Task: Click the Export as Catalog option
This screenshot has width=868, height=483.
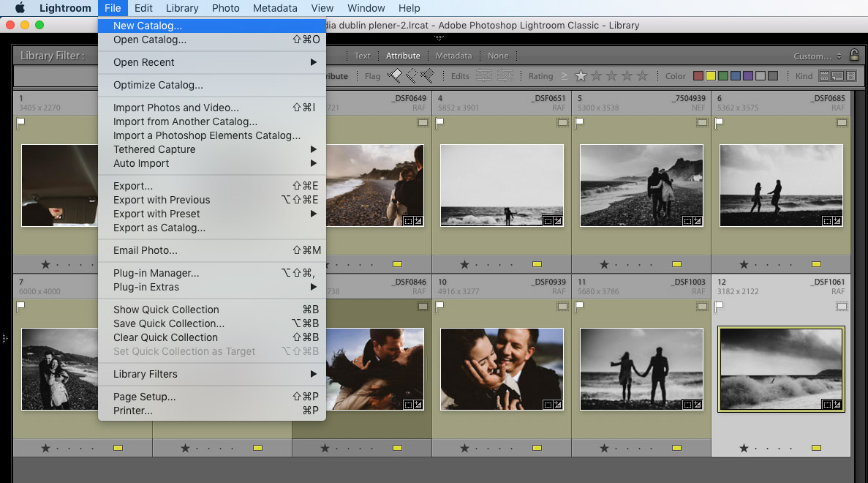Action: coord(159,228)
